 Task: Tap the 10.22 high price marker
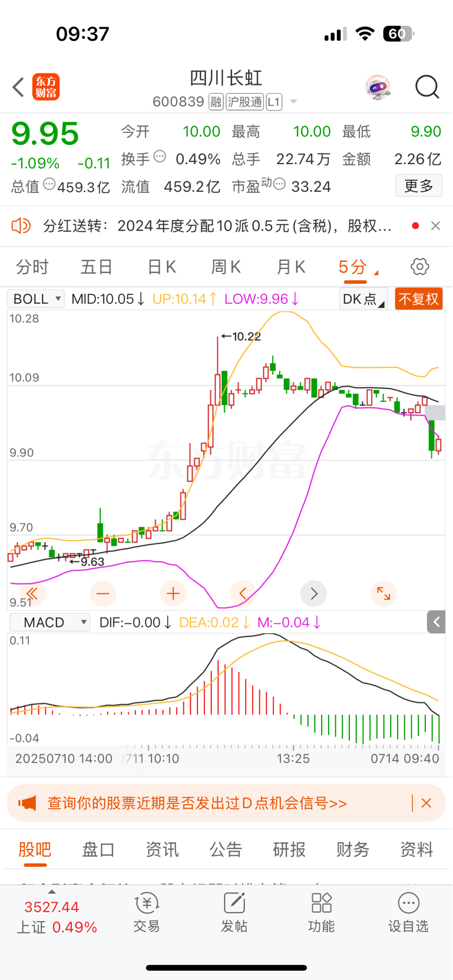[241, 337]
